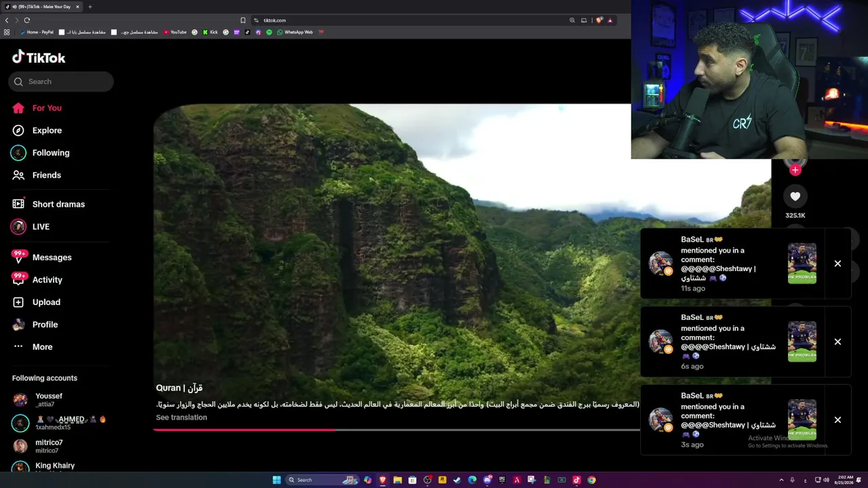The width and height of the screenshot is (868, 488).
Task: Open a new browser tab
Action: coord(90,7)
